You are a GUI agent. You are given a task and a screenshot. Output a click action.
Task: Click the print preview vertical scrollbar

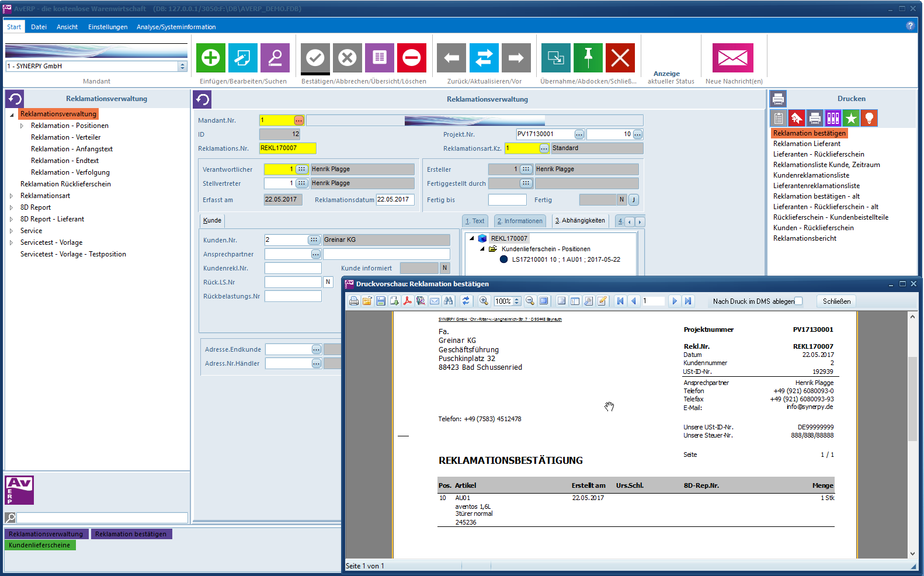(912, 397)
